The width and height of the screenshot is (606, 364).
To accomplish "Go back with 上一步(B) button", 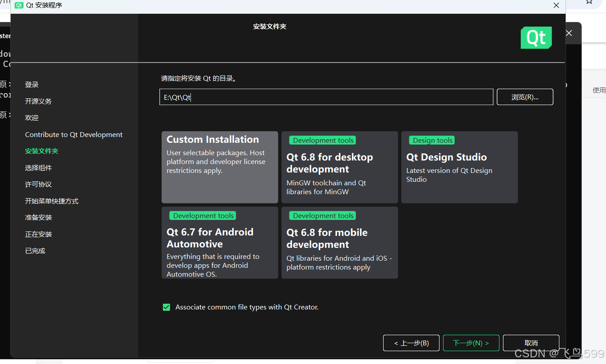I will [x=411, y=343].
